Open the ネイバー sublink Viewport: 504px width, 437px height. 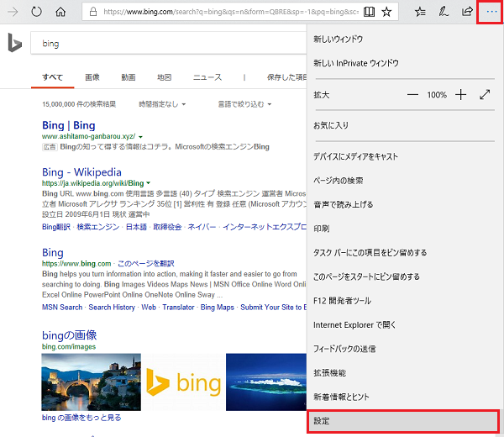(x=202, y=227)
